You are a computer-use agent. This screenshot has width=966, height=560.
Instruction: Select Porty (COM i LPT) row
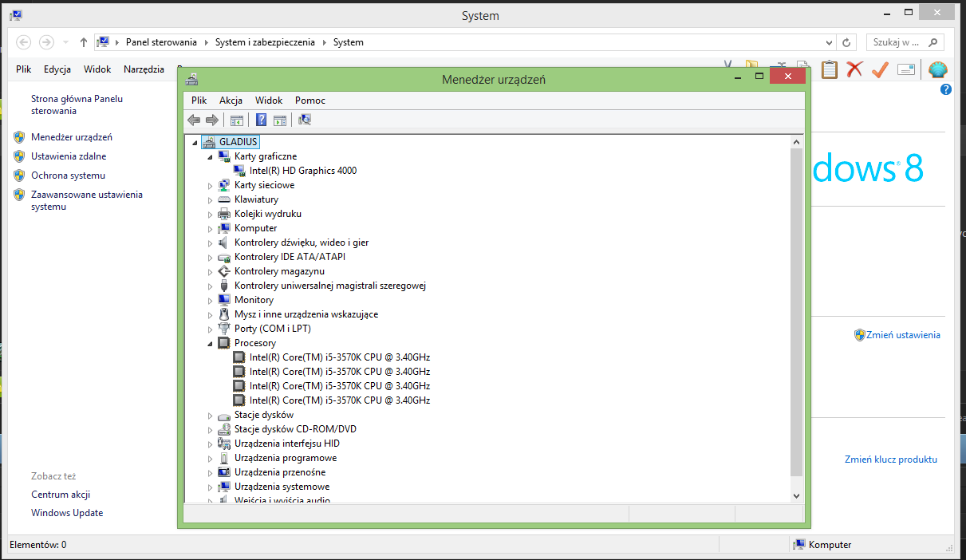[273, 329]
